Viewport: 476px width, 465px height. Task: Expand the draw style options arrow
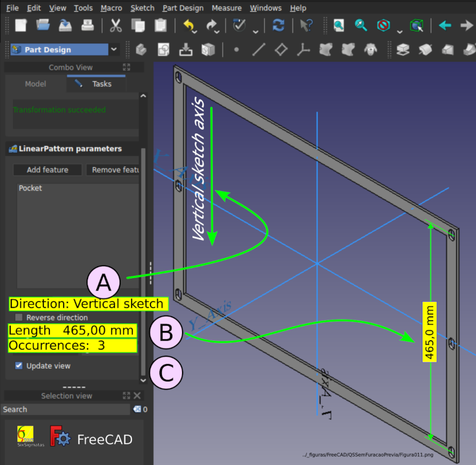(400, 32)
